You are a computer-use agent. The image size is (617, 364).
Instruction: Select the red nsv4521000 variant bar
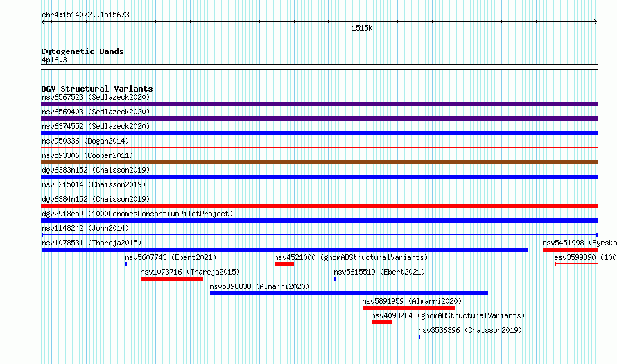point(284,264)
